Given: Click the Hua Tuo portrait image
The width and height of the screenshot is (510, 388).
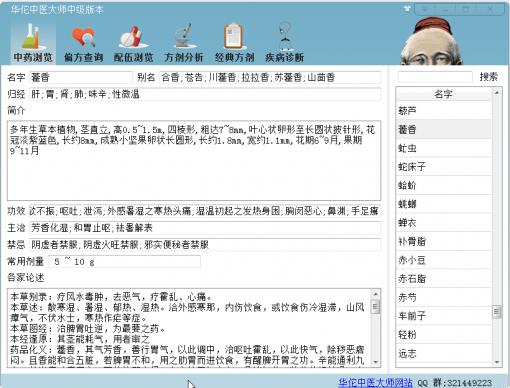Looking at the screenshot, I should click(x=431, y=41).
